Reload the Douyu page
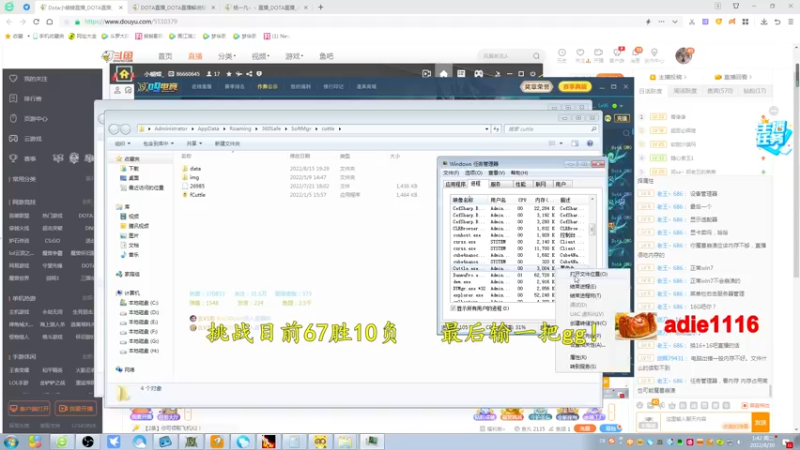This screenshot has width=800, height=450. (x=36, y=22)
